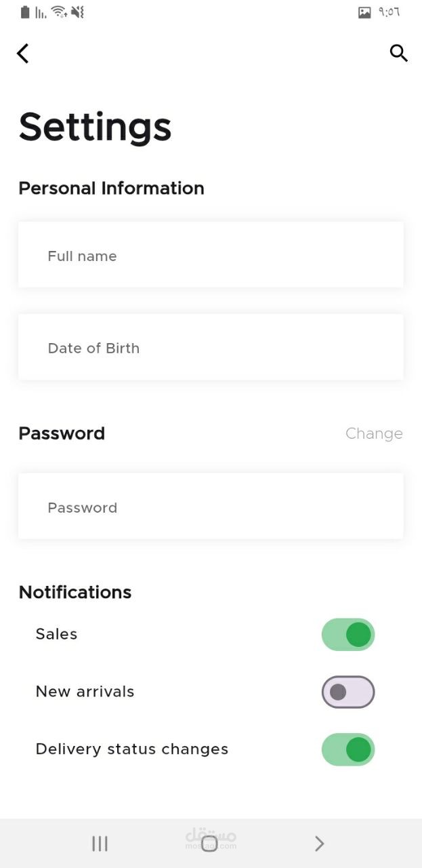Tap the Sales notification label
This screenshot has width=422, height=868.
56,634
